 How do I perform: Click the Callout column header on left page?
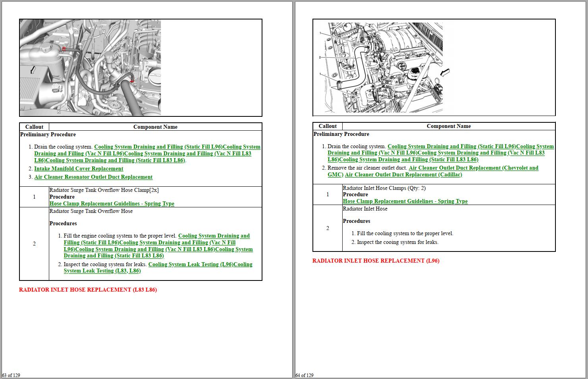tap(34, 127)
